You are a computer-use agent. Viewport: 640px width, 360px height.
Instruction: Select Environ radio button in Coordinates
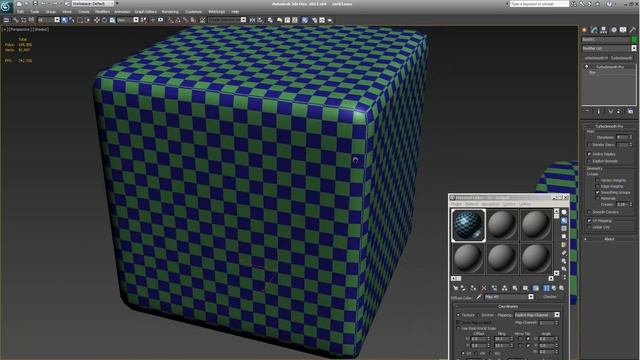coord(478,315)
